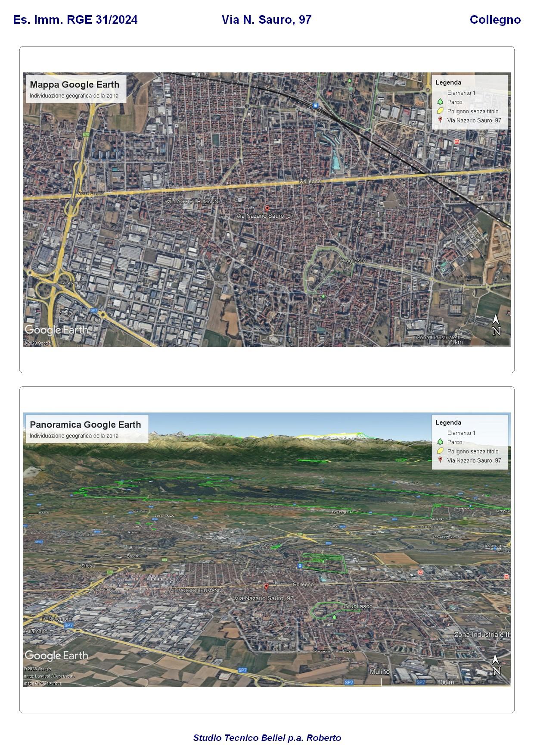Click the train station icon in the top map
Image resolution: width=534 pixels, height=756 pixels.
click(316, 105)
